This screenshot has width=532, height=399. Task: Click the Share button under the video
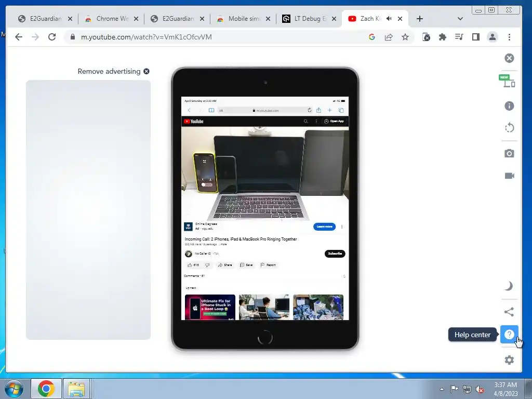(x=225, y=265)
